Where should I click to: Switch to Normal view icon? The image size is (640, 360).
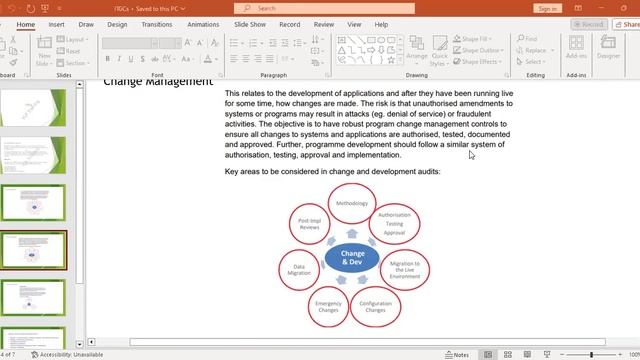488,354
